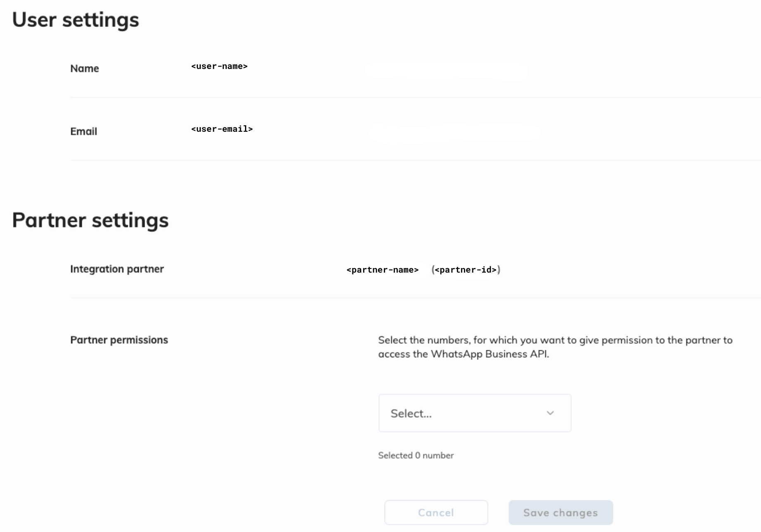761x532 pixels.
Task: Click the Name field label
Action: click(84, 69)
